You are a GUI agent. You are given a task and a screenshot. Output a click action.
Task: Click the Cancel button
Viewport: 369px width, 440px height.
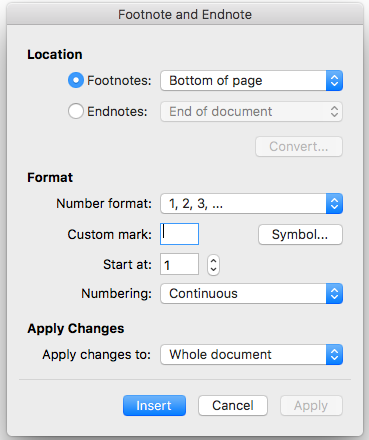233,406
